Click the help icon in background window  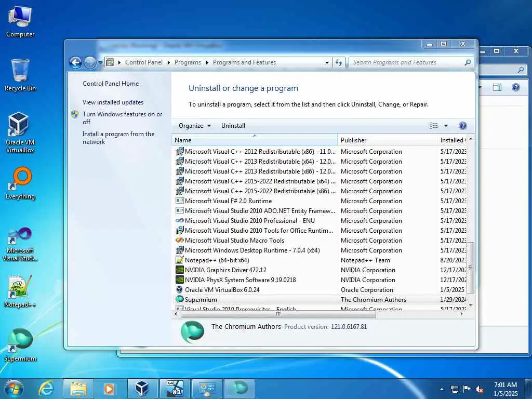pos(516,87)
